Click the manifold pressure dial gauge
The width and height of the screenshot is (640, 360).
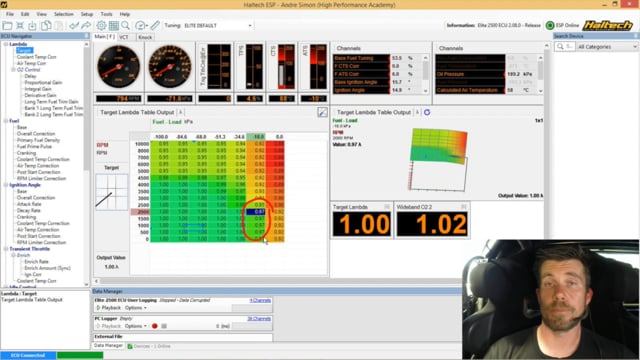click(x=169, y=67)
